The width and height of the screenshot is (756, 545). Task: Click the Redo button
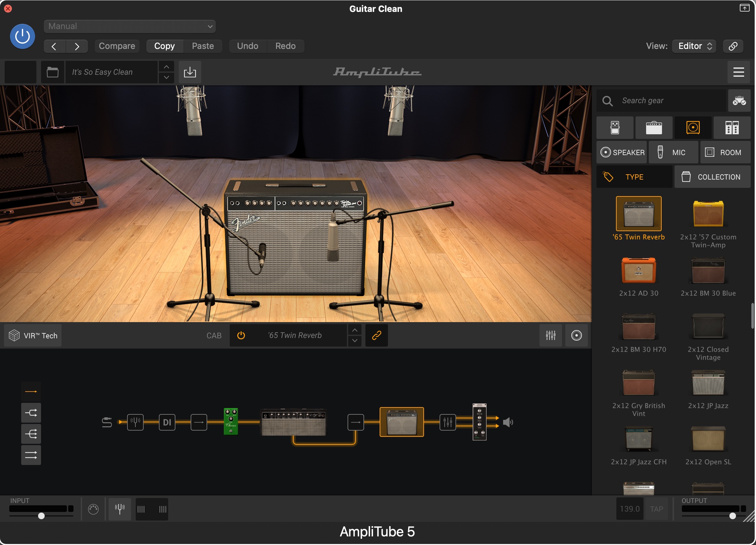286,46
